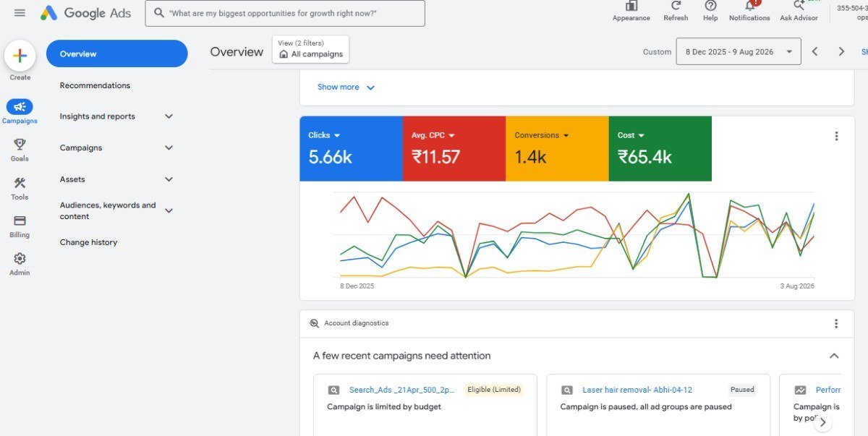This screenshot has height=436, width=868.
Task: Open Recommendations in the sidebar
Action: pyautogui.click(x=95, y=85)
